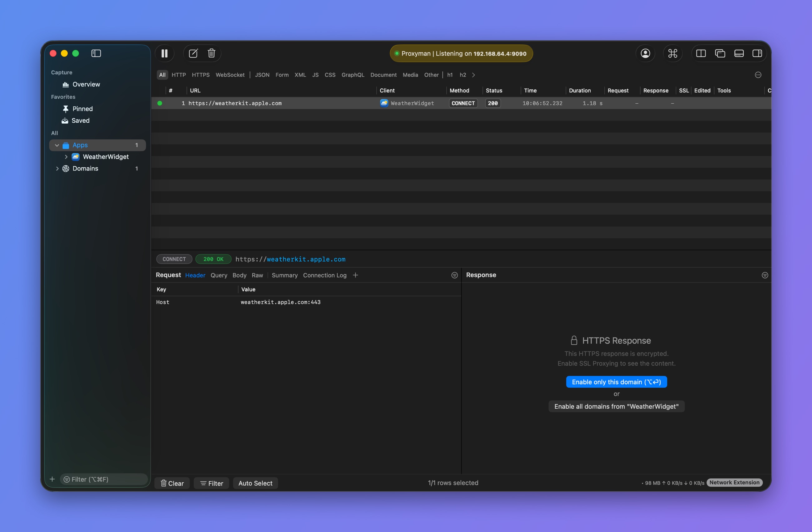Screen dimensions: 812x532
Task: Select the GraphQL filter tab
Action: (x=353, y=75)
